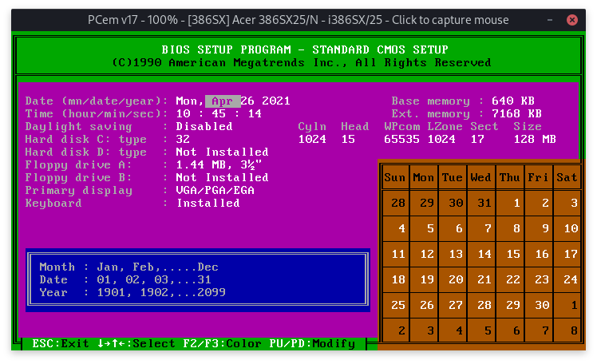
Task: Select the minutes value 45
Action: tap(219, 113)
